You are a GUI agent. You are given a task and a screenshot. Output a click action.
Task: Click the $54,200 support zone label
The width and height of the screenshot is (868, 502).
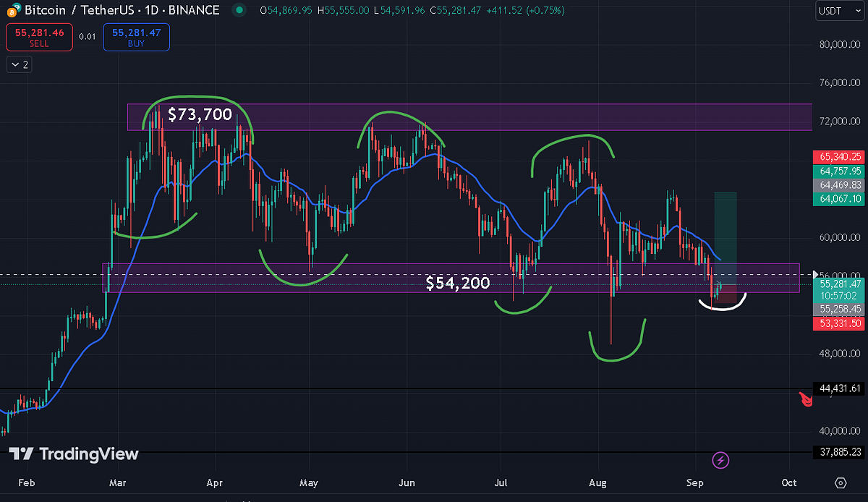point(458,283)
